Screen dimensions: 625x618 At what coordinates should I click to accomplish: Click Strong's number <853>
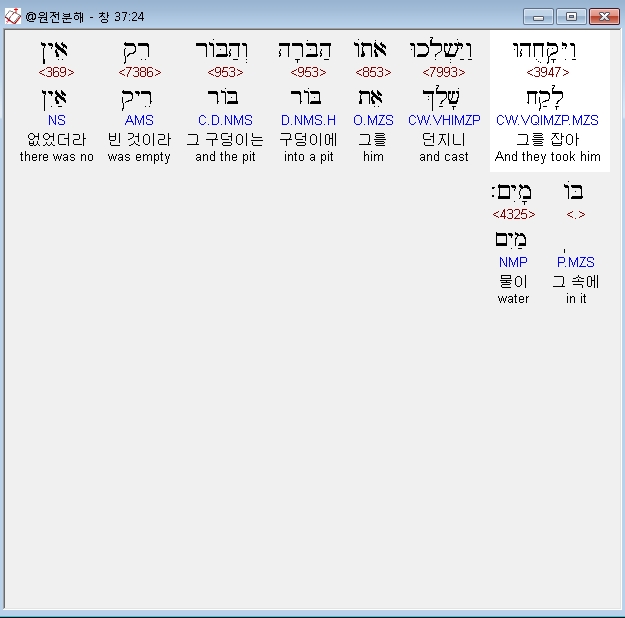[373, 72]
